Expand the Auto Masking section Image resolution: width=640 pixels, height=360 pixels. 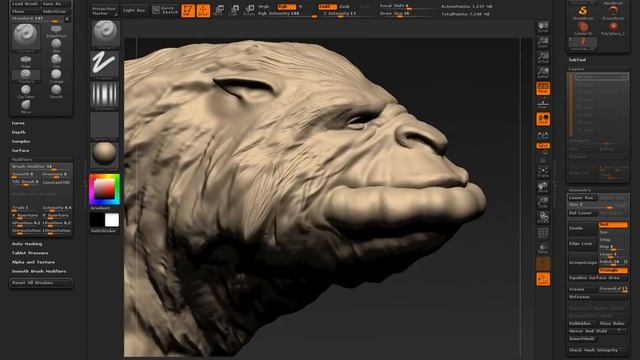27,244
